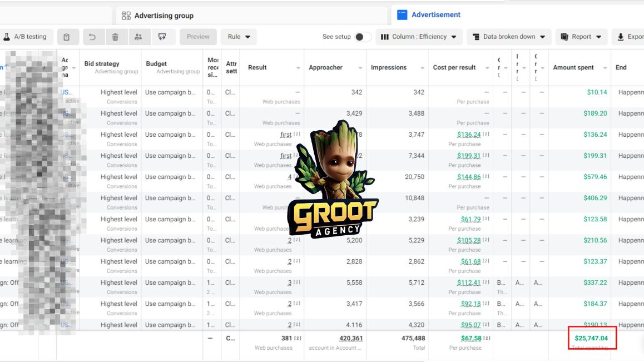Click amount spent $579.46 cell
This screenshot has height=362, width=644.
click(x=595, y=177)
